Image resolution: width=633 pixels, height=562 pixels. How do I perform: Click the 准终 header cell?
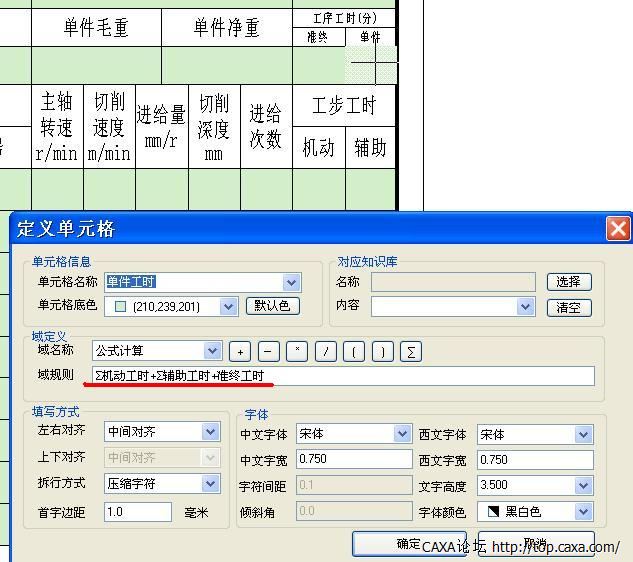point(318,37)
